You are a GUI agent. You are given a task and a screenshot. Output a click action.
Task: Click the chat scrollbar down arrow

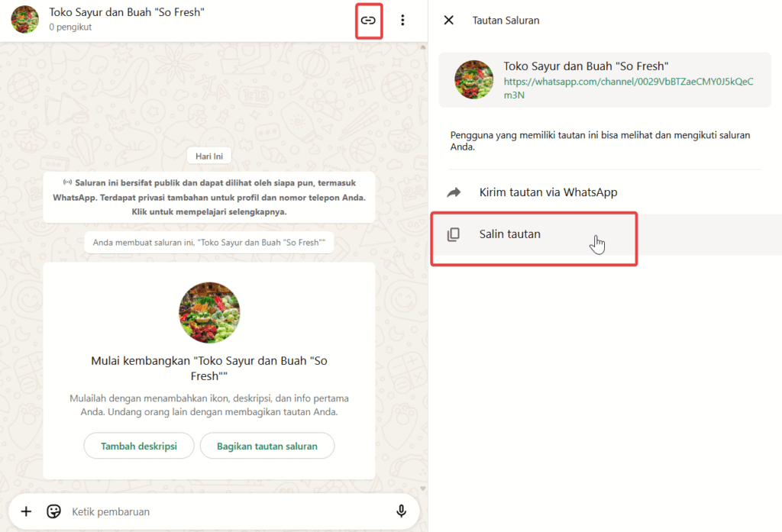(x=422, y=488)
